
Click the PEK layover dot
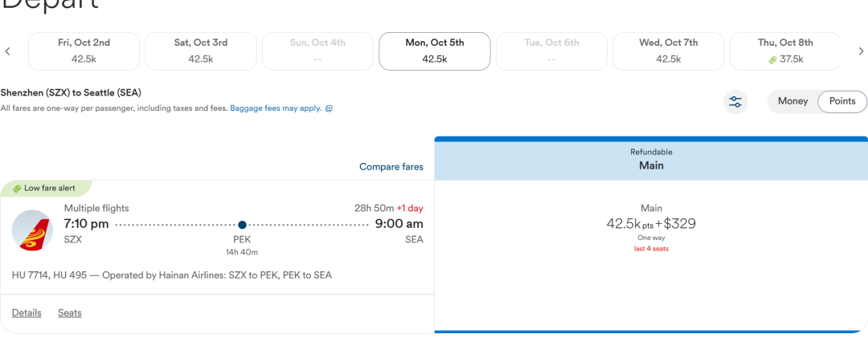tap(242, 225)
